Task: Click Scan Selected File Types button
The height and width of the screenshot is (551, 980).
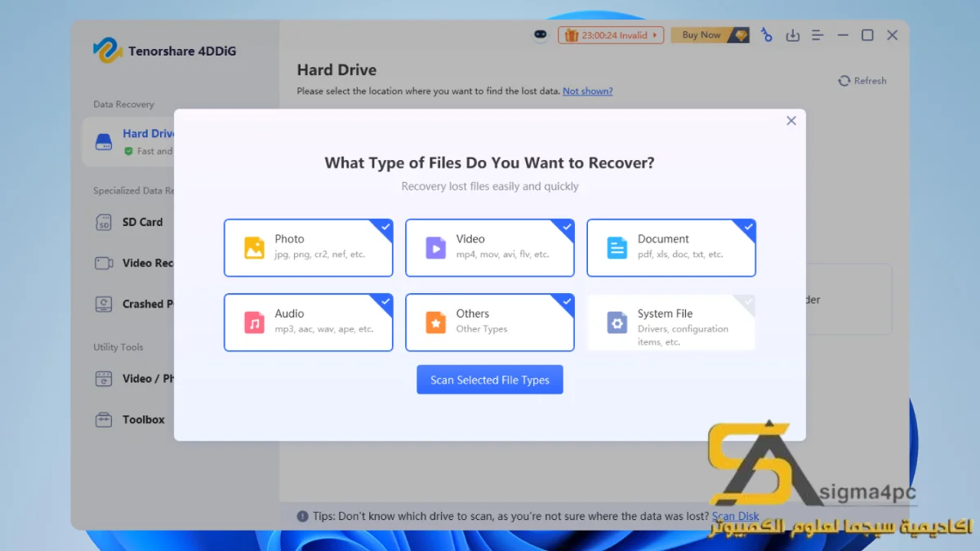Action: click(x=490, y=380)
